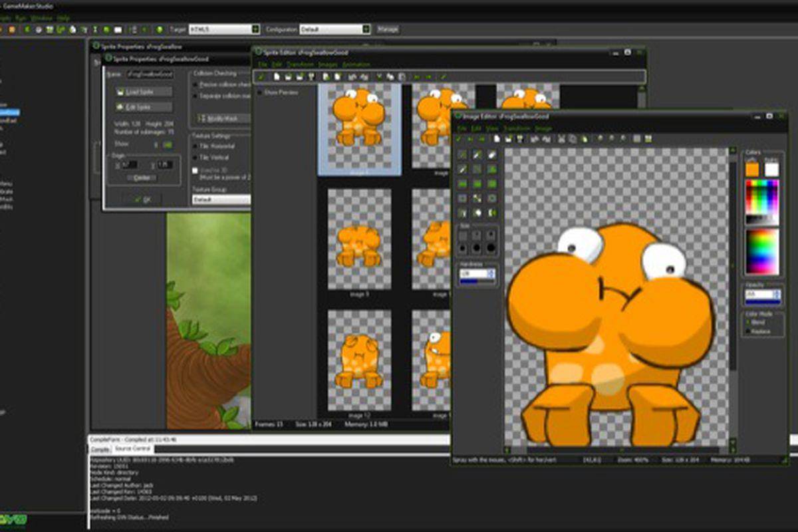This screenshot has height=532, width=798.
Task: Select the Eraser tool in Image Editor
Action: [x=492, y=155]
